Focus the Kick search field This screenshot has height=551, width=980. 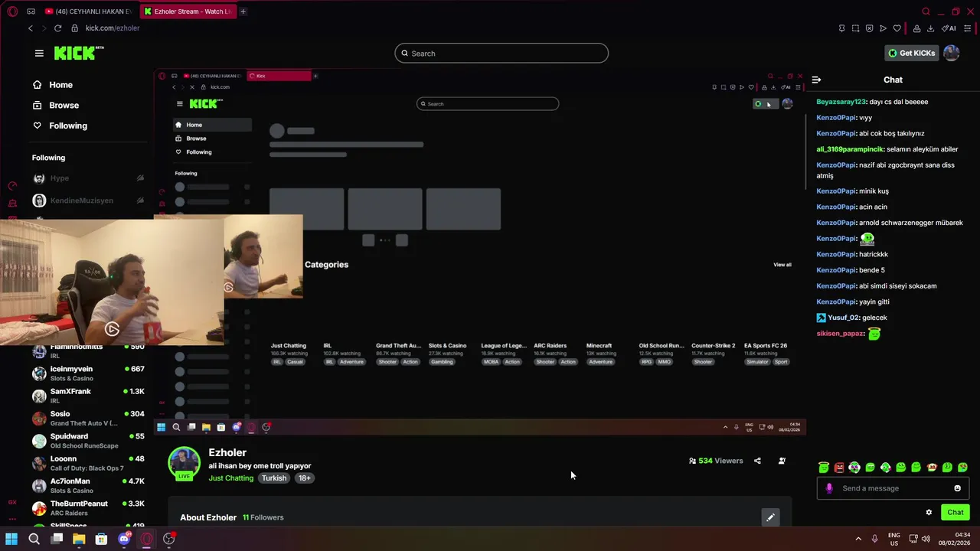pos(501,53)
